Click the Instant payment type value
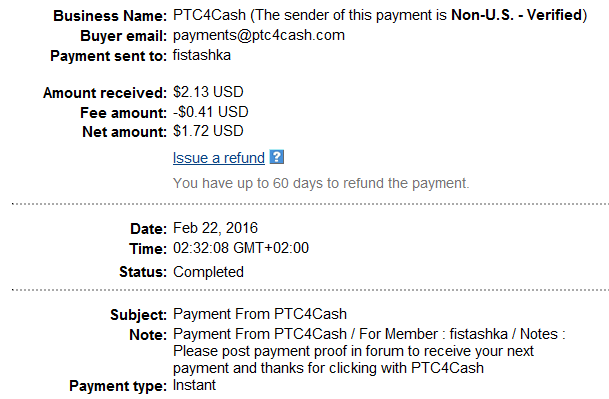 pyautogui.click(x=194, y=385)
